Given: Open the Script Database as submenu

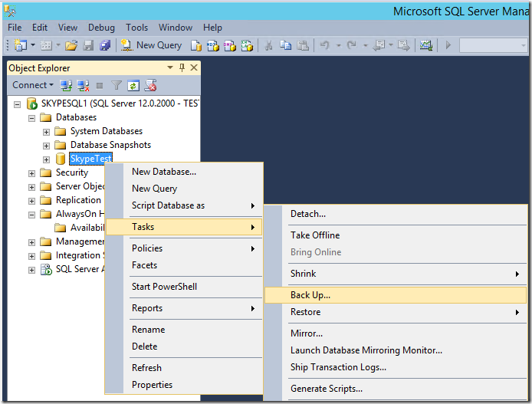Looking at the screenshot, I should tap(185, 205).
